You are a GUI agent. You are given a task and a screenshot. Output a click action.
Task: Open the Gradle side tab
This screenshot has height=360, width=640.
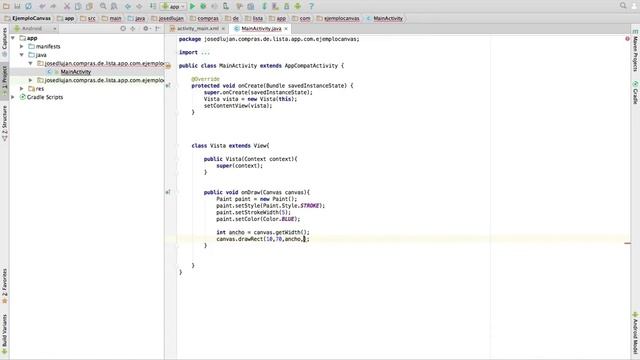coord(636,93)
